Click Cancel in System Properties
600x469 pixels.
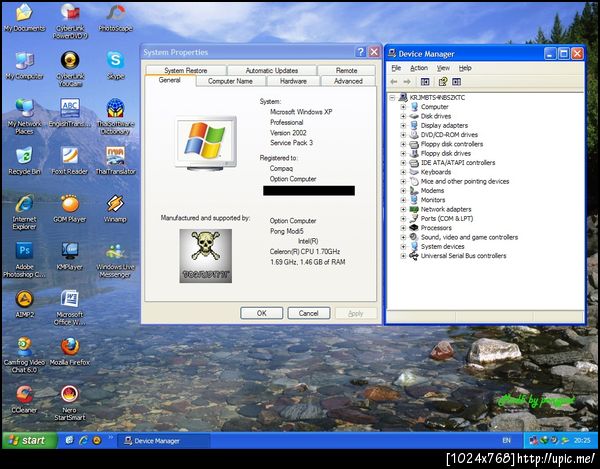(309, 313)
